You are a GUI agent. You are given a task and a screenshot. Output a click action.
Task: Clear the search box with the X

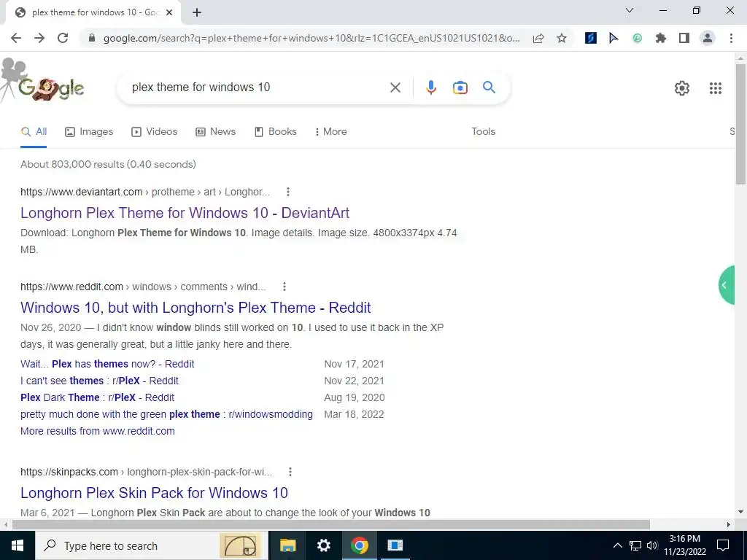[x=395, y=87]
